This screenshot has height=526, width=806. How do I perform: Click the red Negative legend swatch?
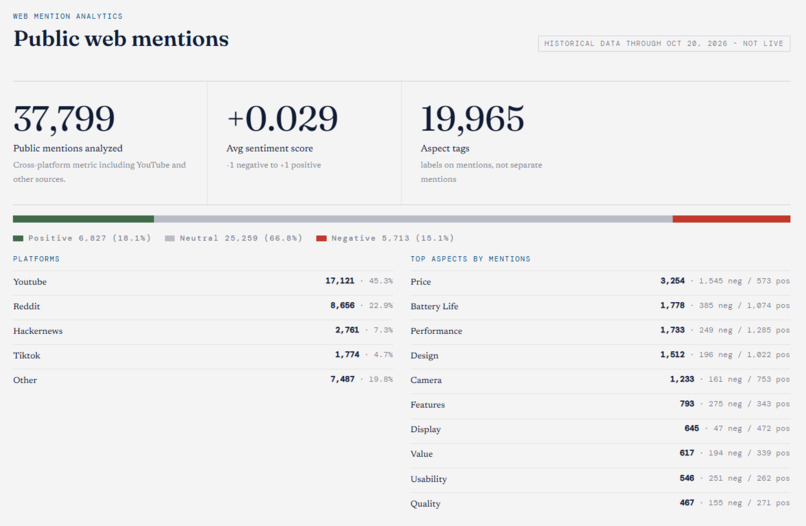click(321, 238)
